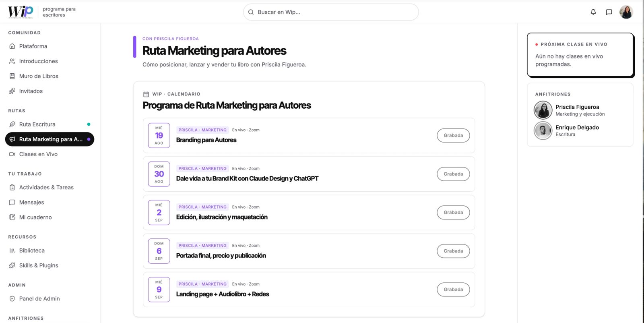Open the Branding para Autores class title
This screenshot has width=644, height=323.
click(206, 140)
